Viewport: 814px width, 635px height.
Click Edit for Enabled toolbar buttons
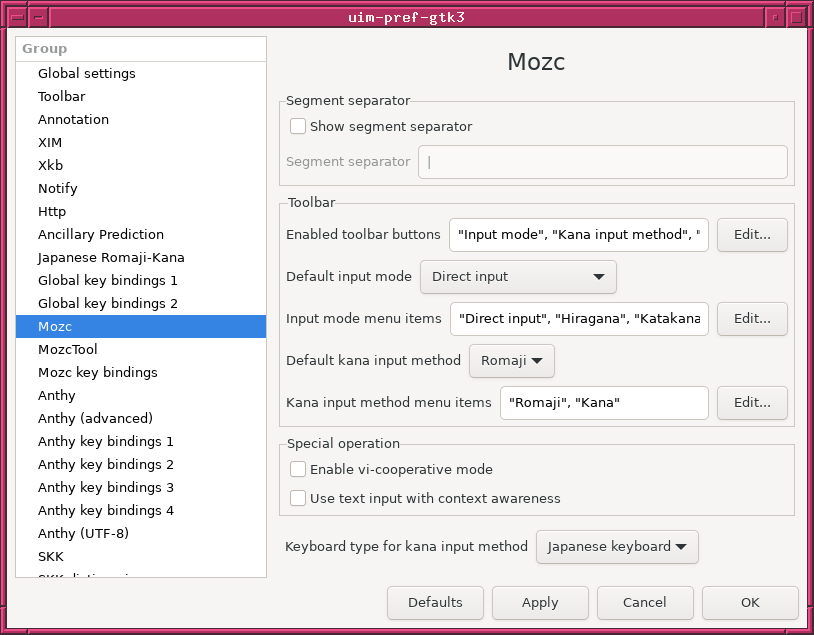click(x=751, y=235)
